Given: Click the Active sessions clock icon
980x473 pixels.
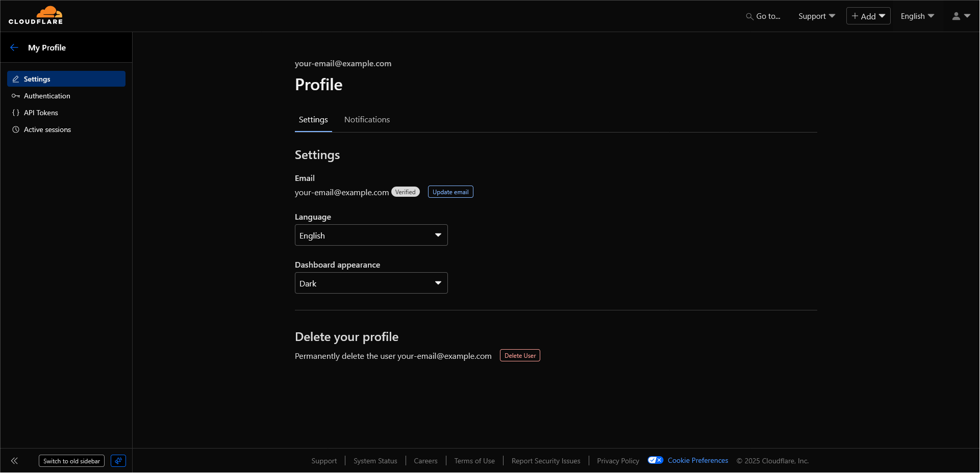Looking at the screenshot, I should (16, 129).
